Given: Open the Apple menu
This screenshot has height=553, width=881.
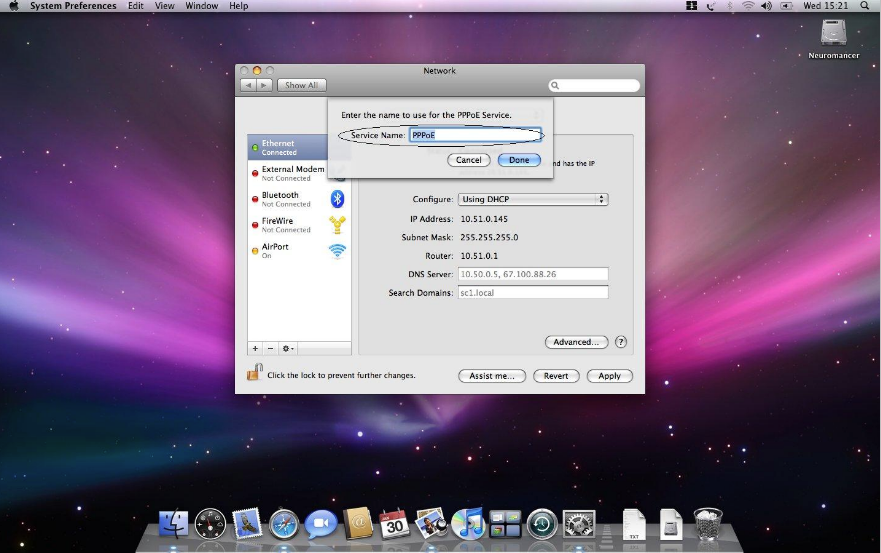Looking at the screenshot, I should coord(13,6).
